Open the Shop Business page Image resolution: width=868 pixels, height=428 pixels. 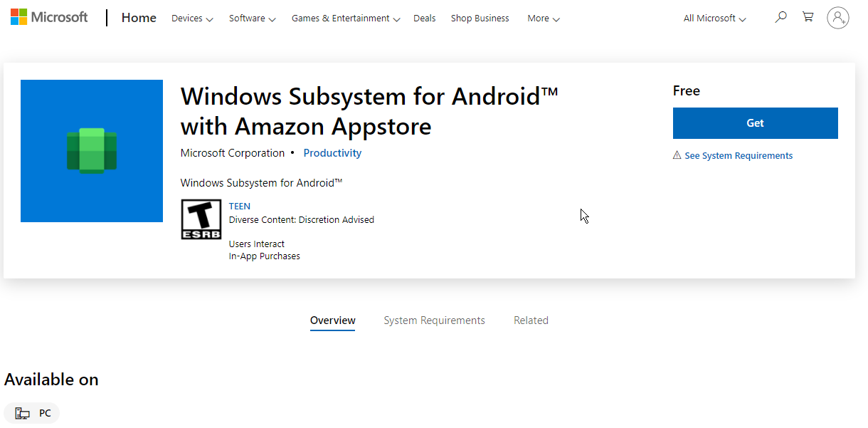pos(480,19)
